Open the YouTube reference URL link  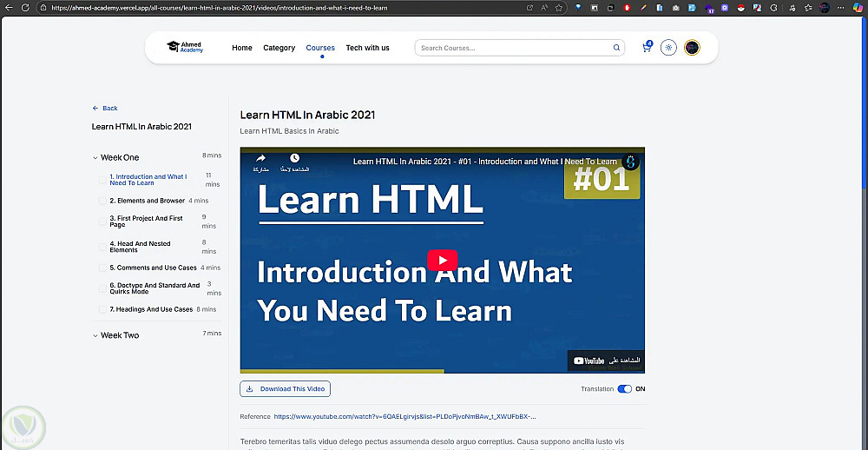tap(404, 417)
